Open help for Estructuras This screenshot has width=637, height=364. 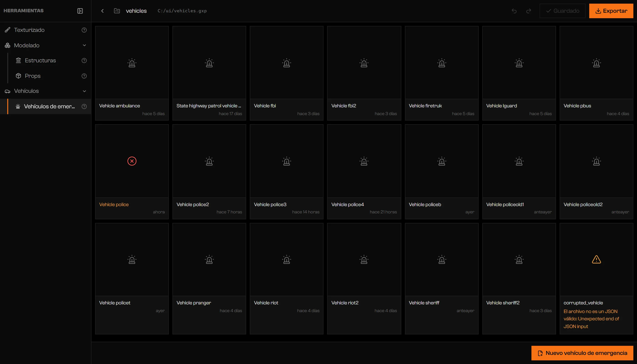coord(84,61)
